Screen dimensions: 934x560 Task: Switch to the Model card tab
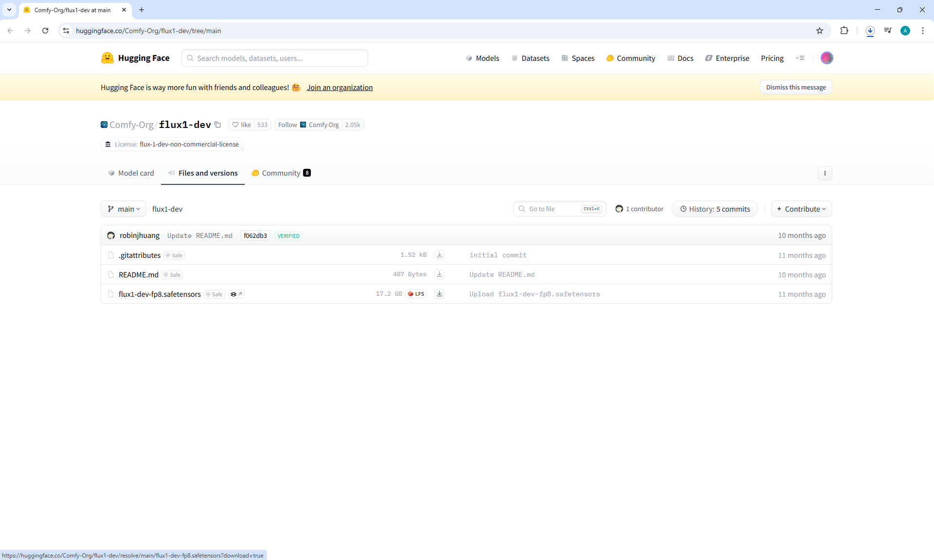click(x=131, y=173)
